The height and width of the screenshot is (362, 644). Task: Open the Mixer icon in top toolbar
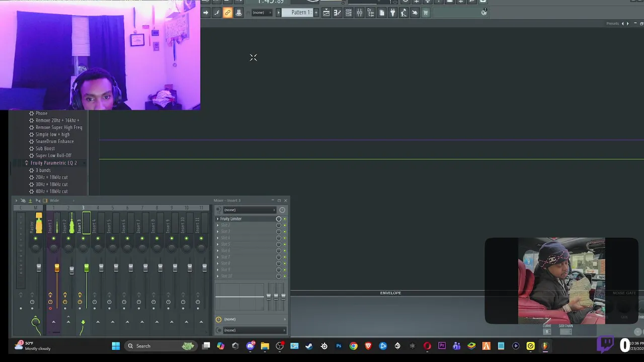[359, 13]
